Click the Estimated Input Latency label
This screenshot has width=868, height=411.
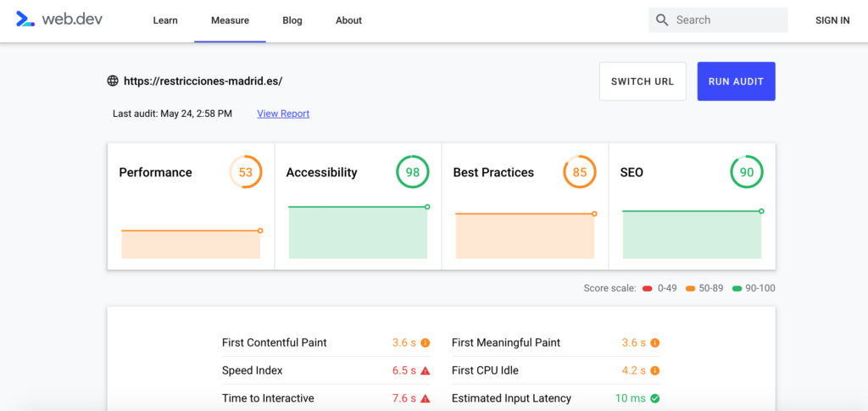coord(511,398)
